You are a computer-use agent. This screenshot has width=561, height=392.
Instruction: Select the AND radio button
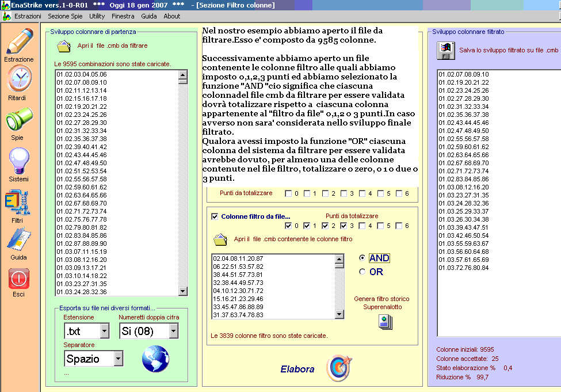[x=362, y=257]
